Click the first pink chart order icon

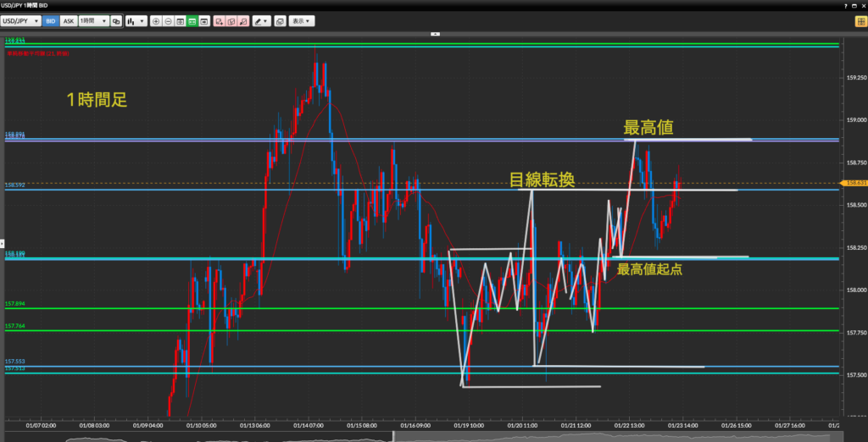[220, 20]
